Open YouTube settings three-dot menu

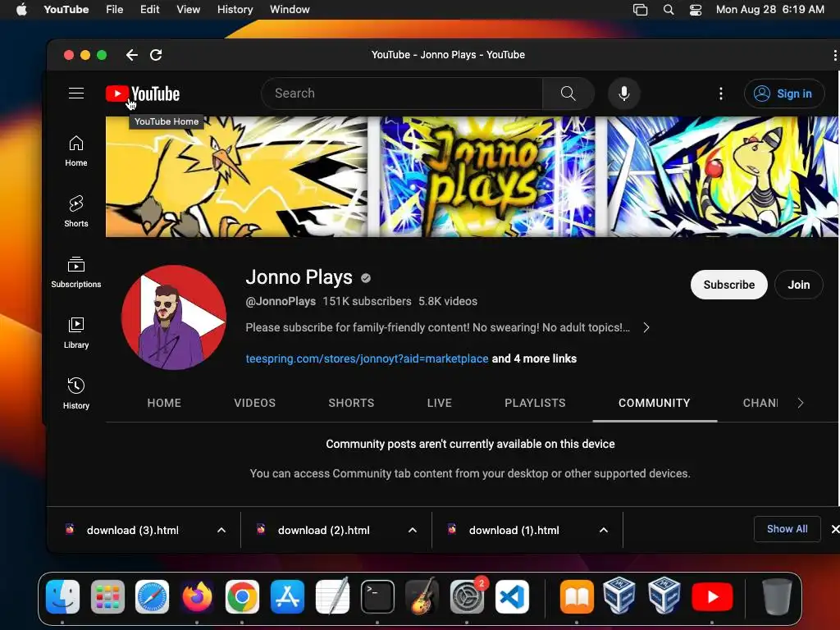[x=720, y=94]
